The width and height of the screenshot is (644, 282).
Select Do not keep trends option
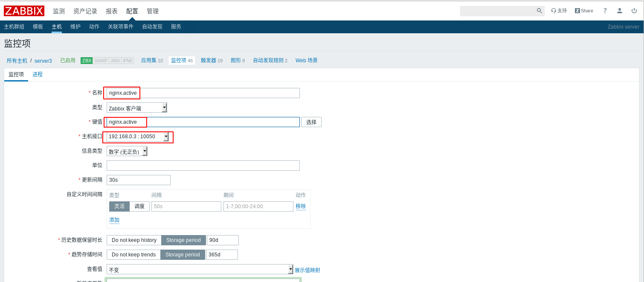[x=133, y=255]
